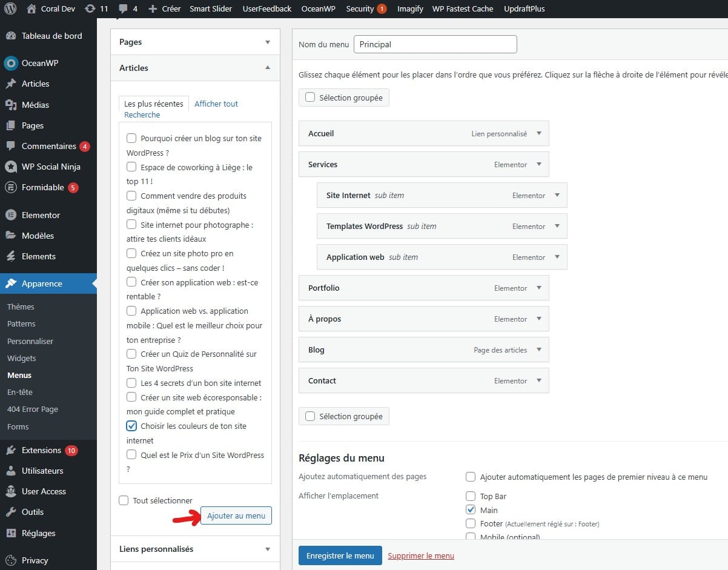Expand the Portfolio menu item arrow
Viewport: 728px width, 570px height.
(539, 288)
